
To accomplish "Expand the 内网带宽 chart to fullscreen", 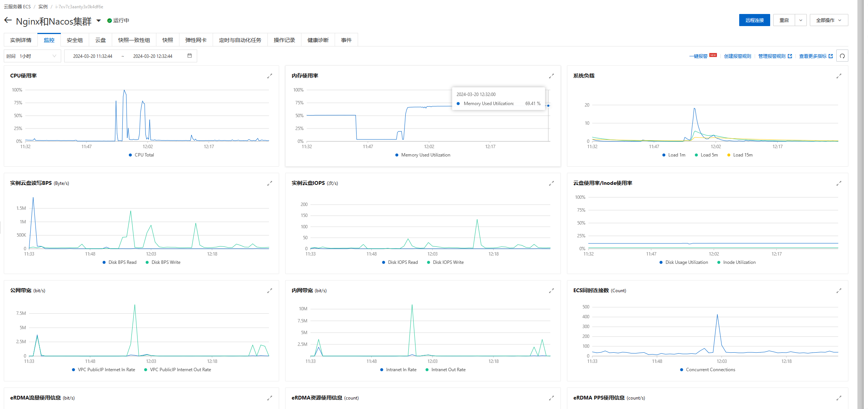I will [551, 291].
